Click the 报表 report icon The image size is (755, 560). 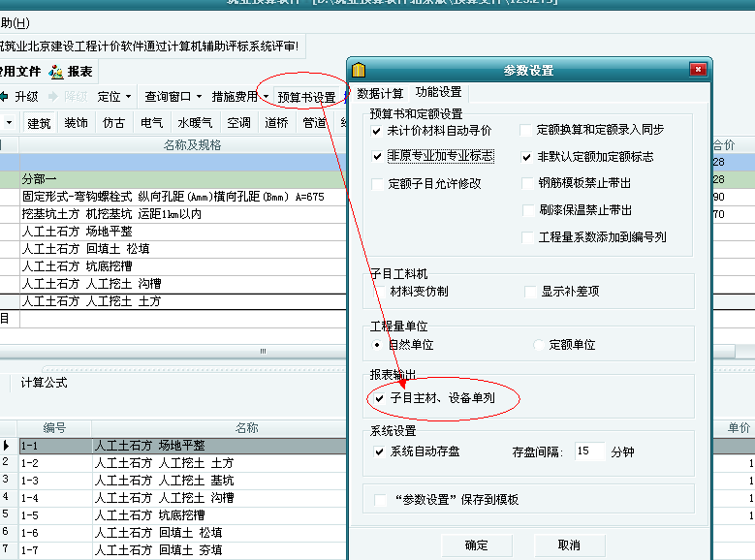click(56, 71)
